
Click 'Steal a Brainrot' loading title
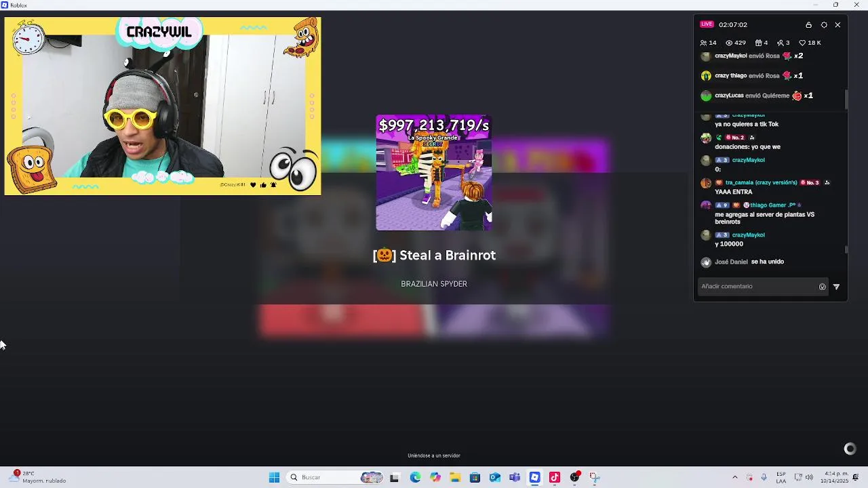point(434,256)
